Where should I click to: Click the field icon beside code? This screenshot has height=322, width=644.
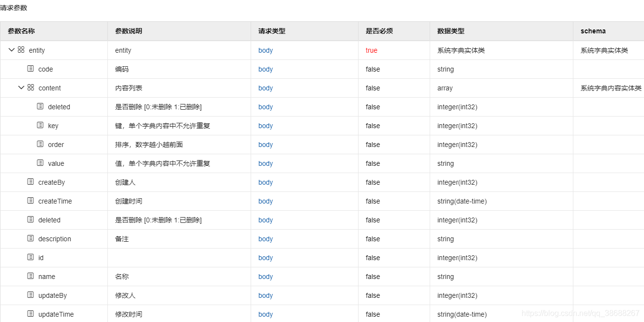click(30, 69)
